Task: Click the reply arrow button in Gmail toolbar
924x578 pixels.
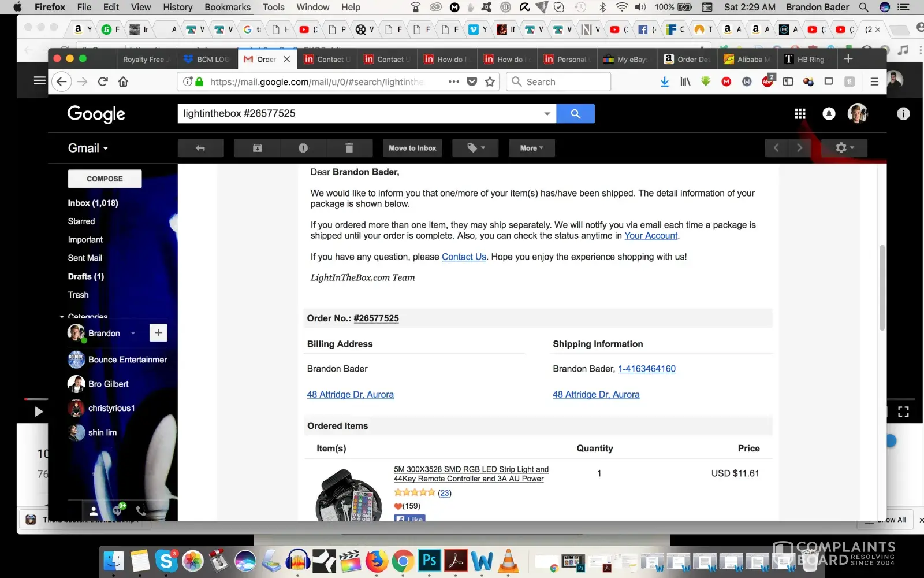Action: point(200,148)
